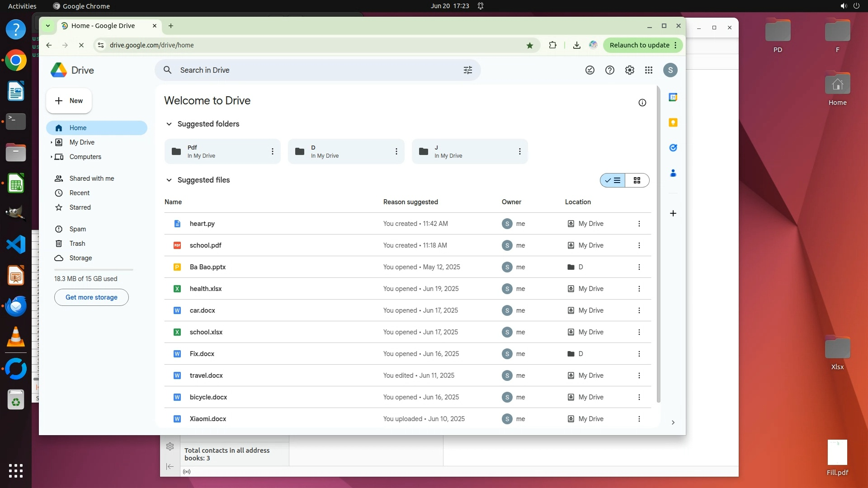Open Shared with me section
The image size is (868, 488).
91,178
